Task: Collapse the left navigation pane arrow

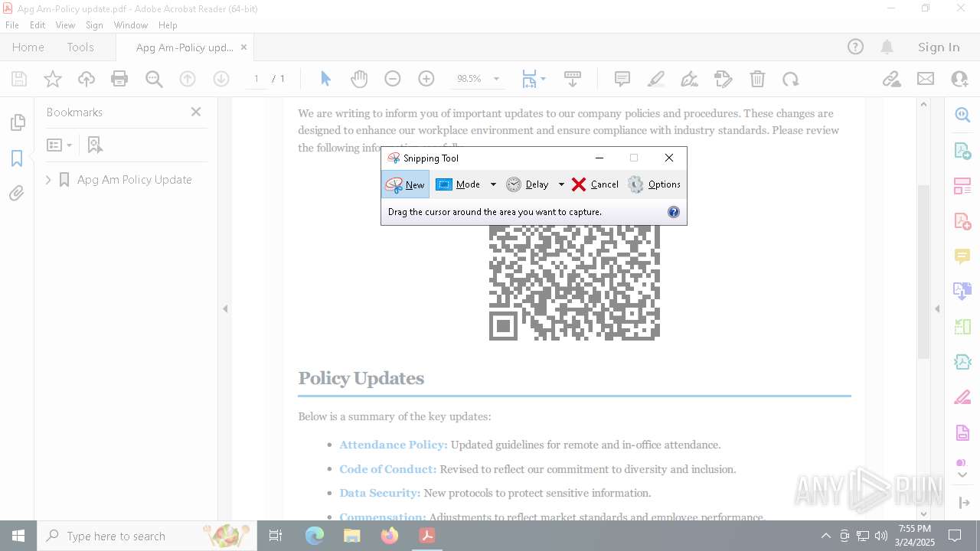Action: tap(225, 309)
